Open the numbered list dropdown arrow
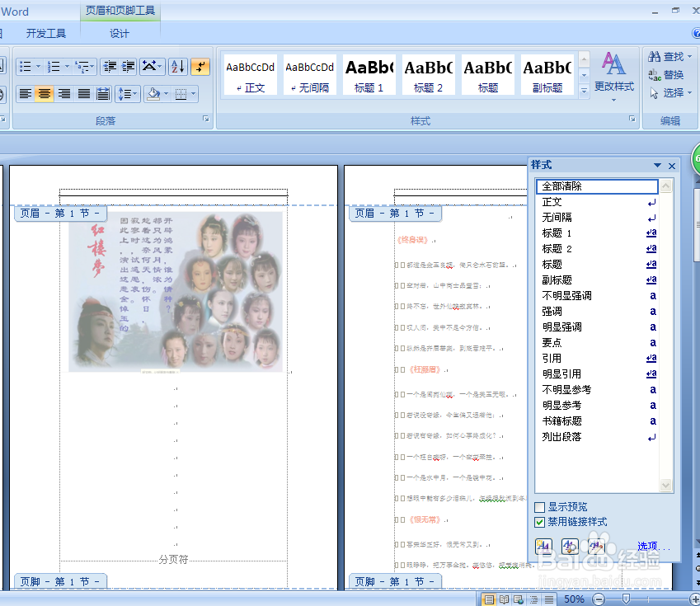 (67, 67)
